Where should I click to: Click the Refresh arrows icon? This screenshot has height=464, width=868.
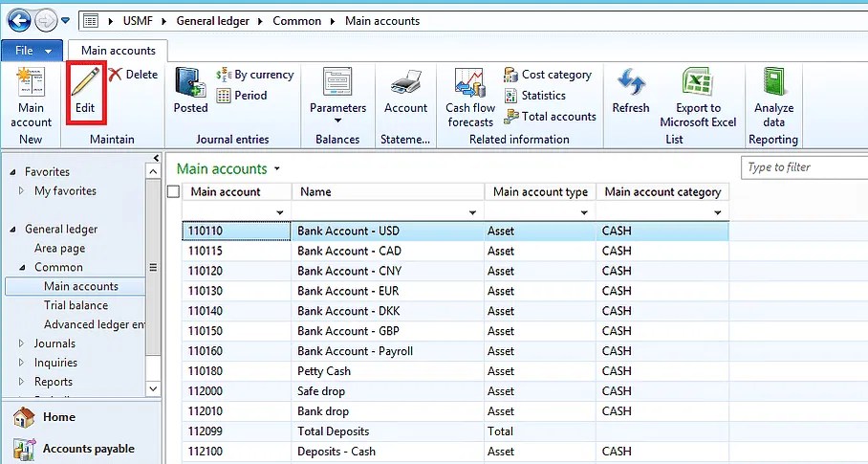coord(631,82)
